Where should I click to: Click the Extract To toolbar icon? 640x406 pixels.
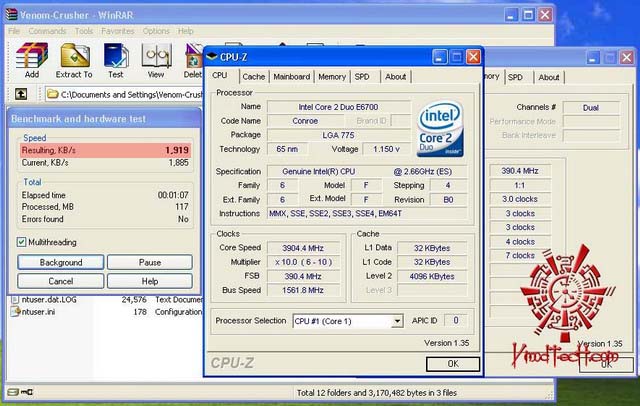click(74, 60)
